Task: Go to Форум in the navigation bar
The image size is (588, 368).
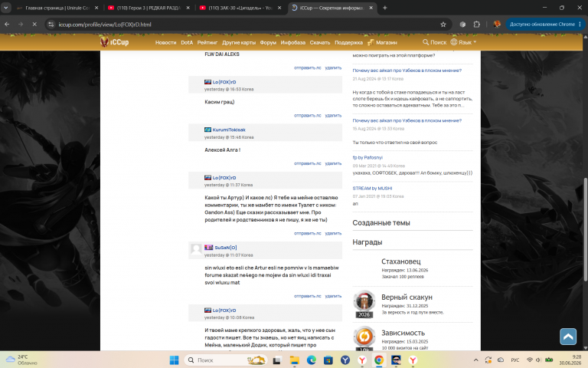Action: [268, 42]
